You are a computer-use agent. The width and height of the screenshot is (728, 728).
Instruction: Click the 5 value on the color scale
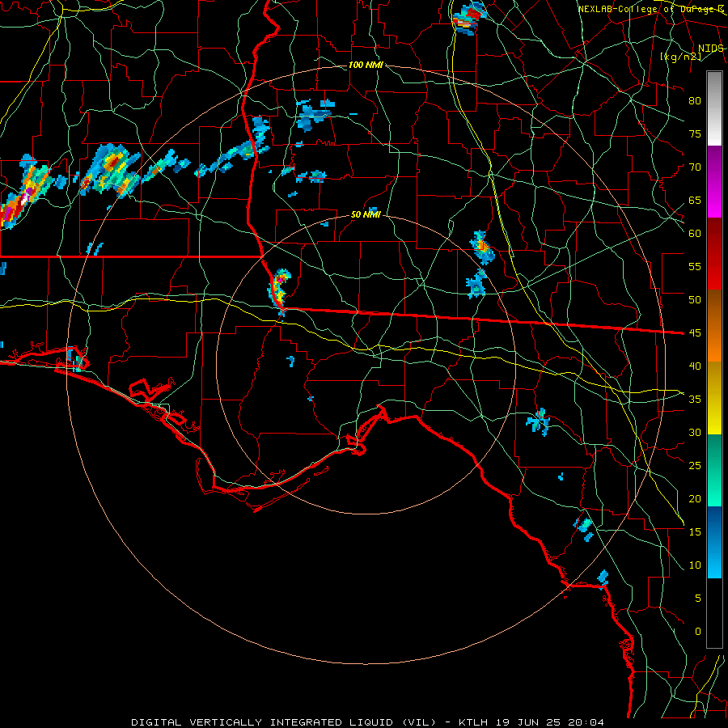pyautogui.click(x=697, y=598)
